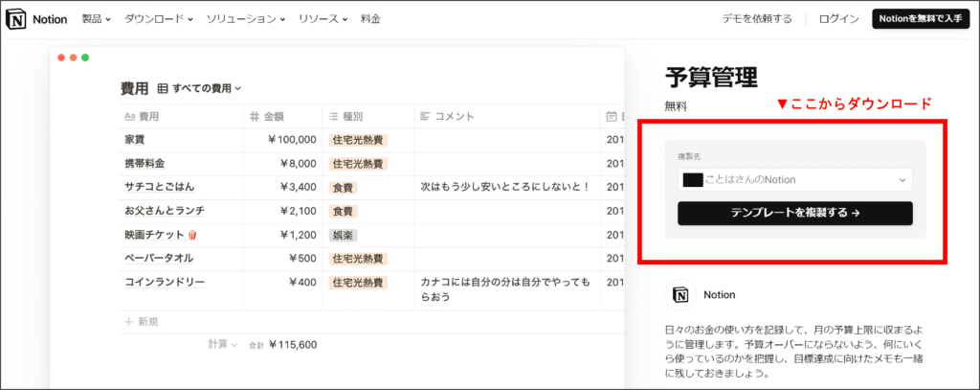Click the 予算管理 title heading
Screen dimensions: 980x390
click(x=711, y=78)
